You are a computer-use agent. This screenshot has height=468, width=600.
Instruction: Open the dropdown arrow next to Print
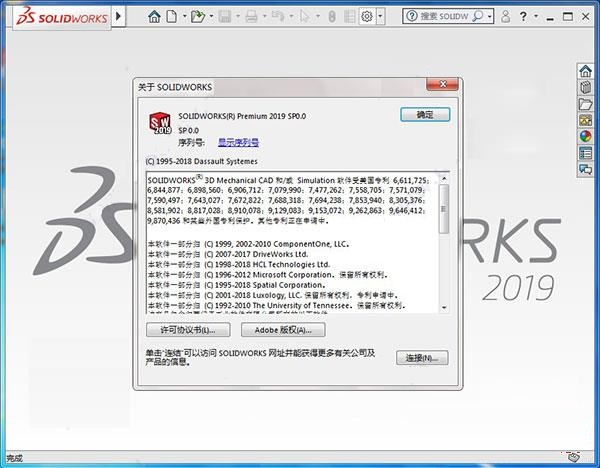click(264, 16)
